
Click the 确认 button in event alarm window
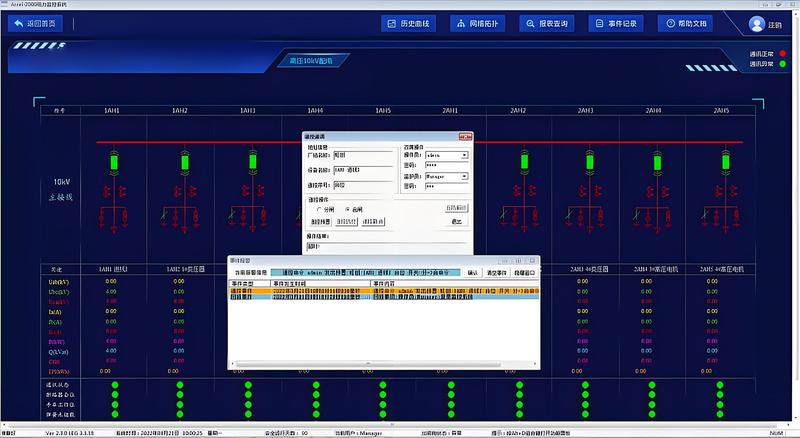point(471,272)
